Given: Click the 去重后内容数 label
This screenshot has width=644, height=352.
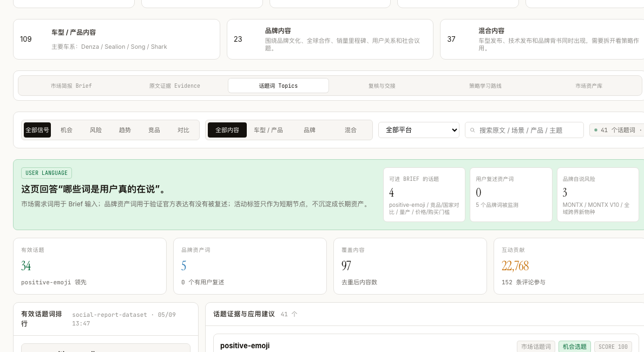Looking at the screenshot, I should pyautogui.click(x=359, y=282).
